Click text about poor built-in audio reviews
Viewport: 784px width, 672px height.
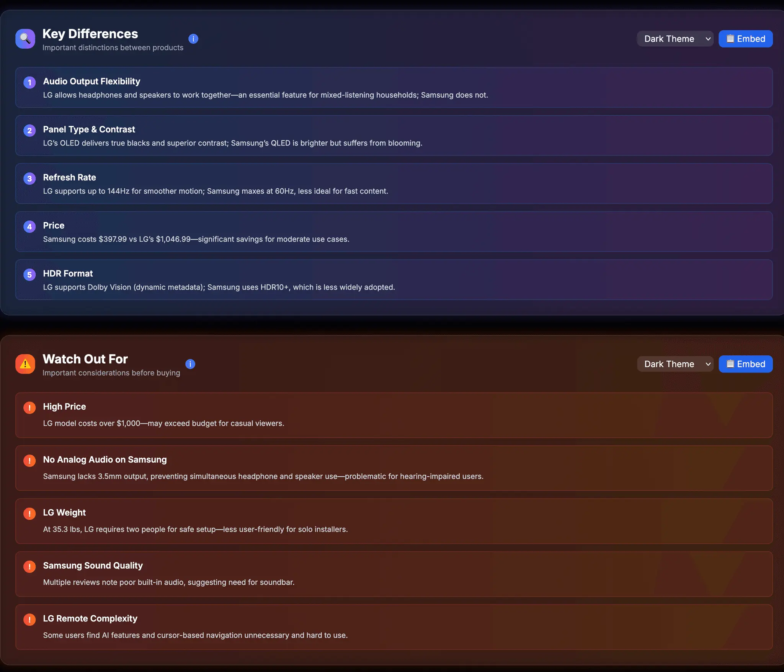point(168,582)
